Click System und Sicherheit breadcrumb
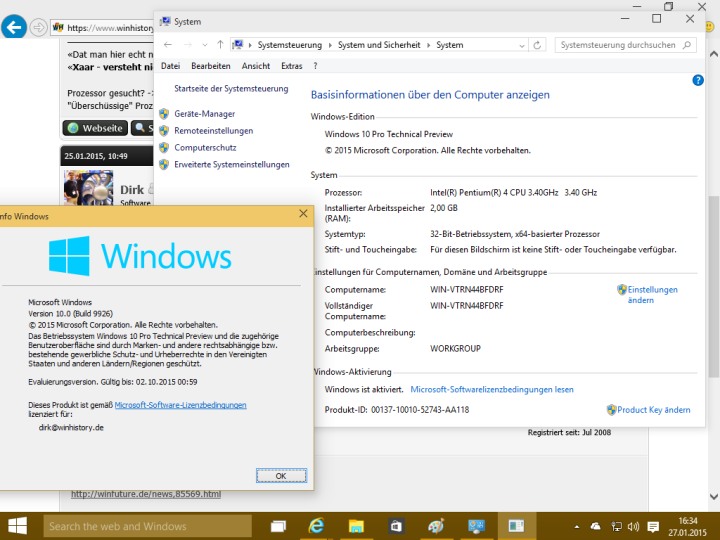The image size is (720, 540). pyautogui.click(x=379, y=45)
